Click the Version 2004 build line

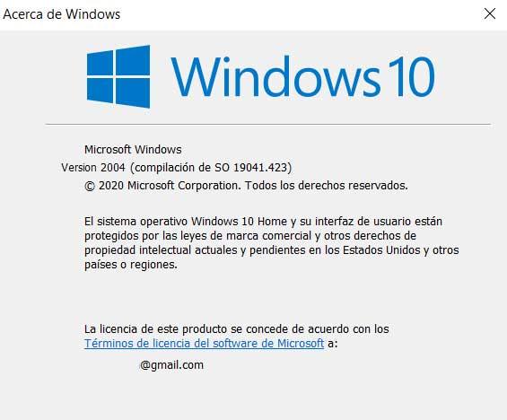tap(176, 168)
